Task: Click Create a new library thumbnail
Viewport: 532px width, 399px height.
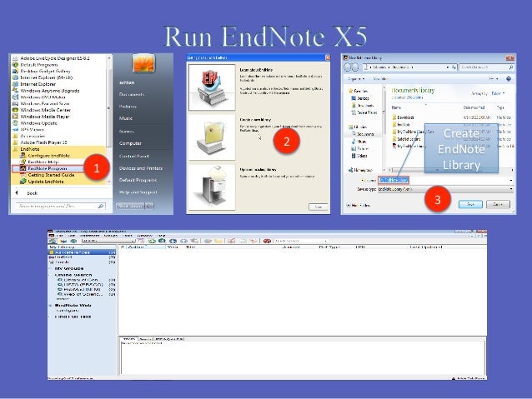Action: (212, 137)
